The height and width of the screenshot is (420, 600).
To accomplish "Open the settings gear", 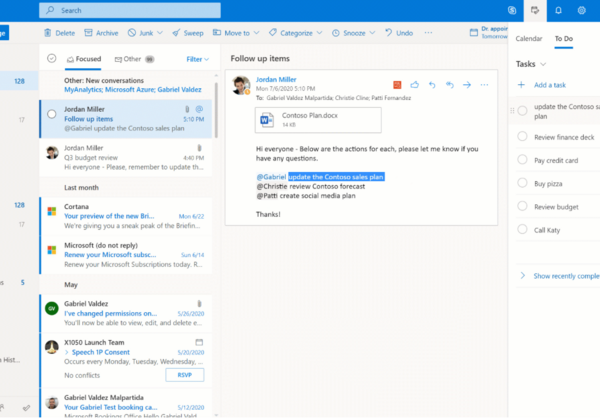I will tap(582, 10).
